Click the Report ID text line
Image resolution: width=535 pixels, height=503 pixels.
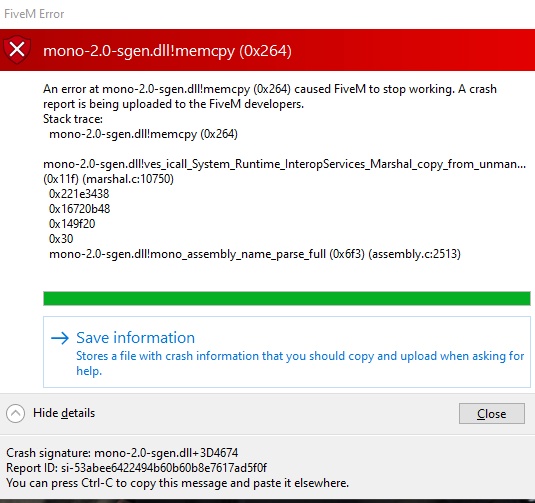(136, 468)
